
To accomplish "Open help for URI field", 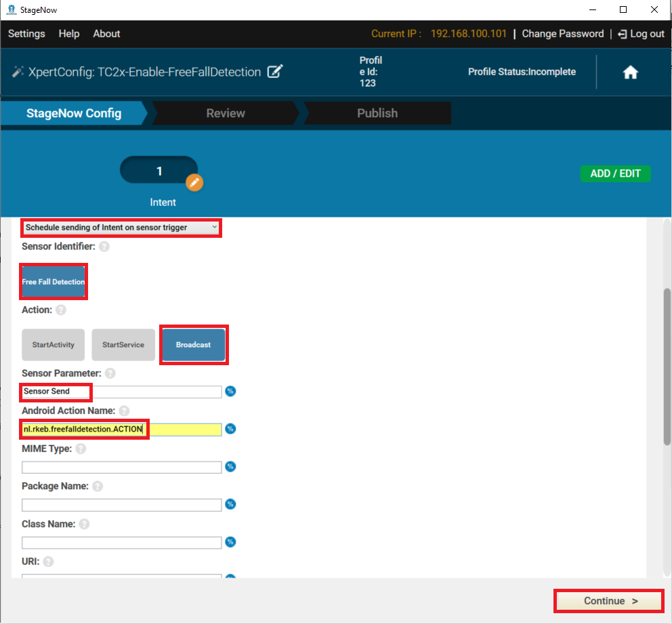I will point(48,562).
